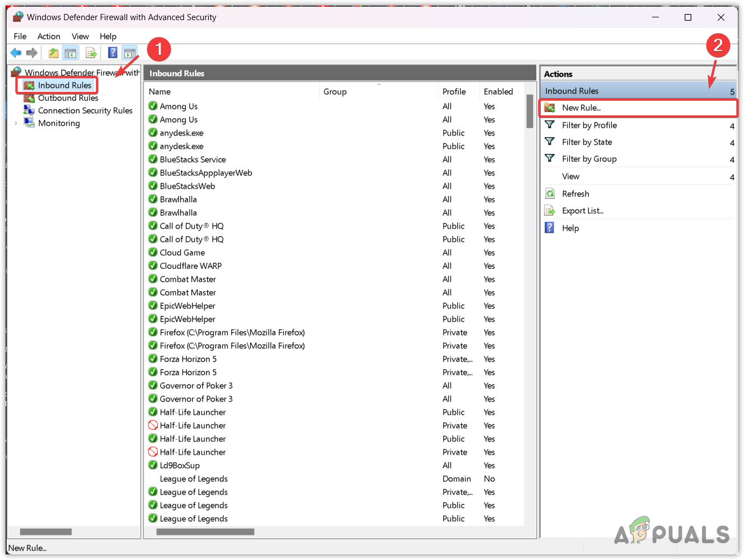Click the Forward arrow in the toolbar
This screenshot has height=560, width=744.
point(32,53)
